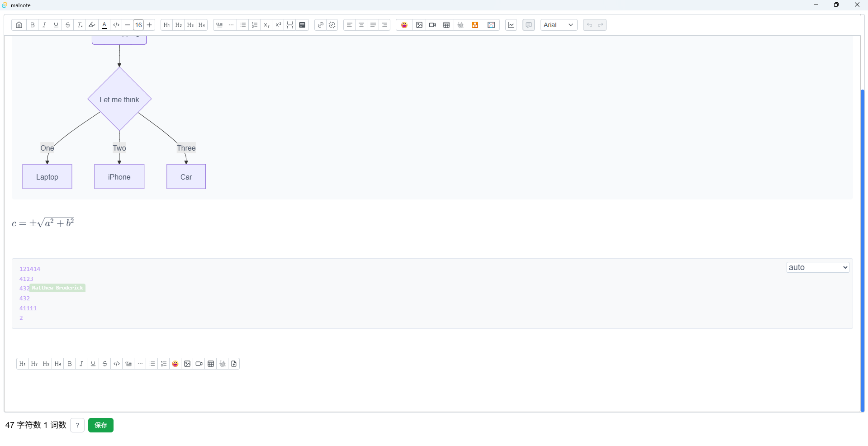Open the auto language dropdown on the code block

click(817, 267)
